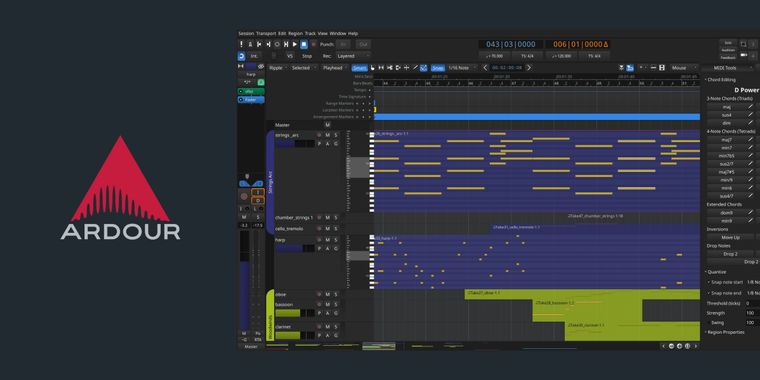Solo the harp track
The height and width of the screenshot is (380, 760).
pyautogui.click(x=336, y=240)
